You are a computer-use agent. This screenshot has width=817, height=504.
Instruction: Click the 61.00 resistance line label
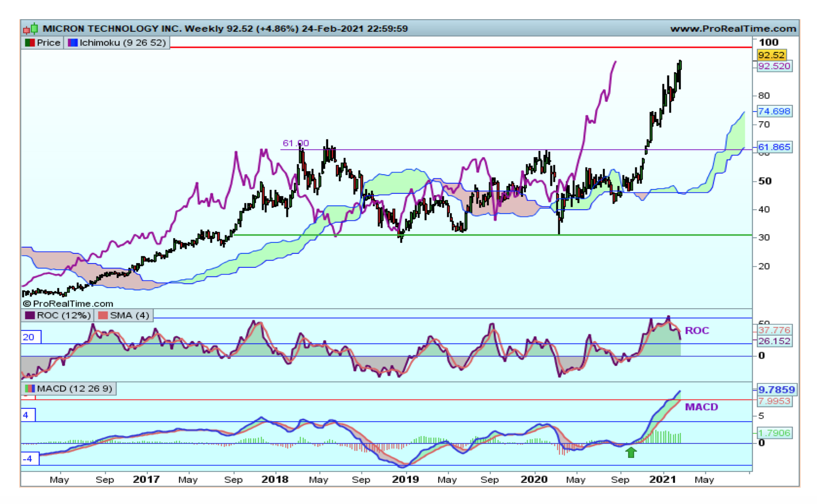pos(296,143)
